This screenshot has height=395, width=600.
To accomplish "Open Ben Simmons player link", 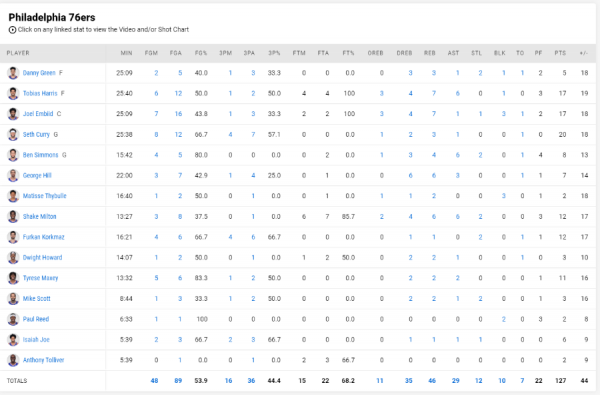I will pos(40,155).
